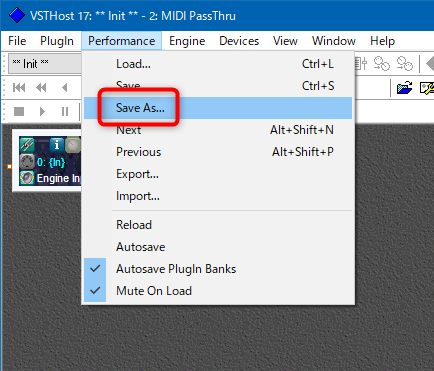Toggle the Mute On Load option
The width and height of the screenshot is (434, 371).
[x=218, y=291]
